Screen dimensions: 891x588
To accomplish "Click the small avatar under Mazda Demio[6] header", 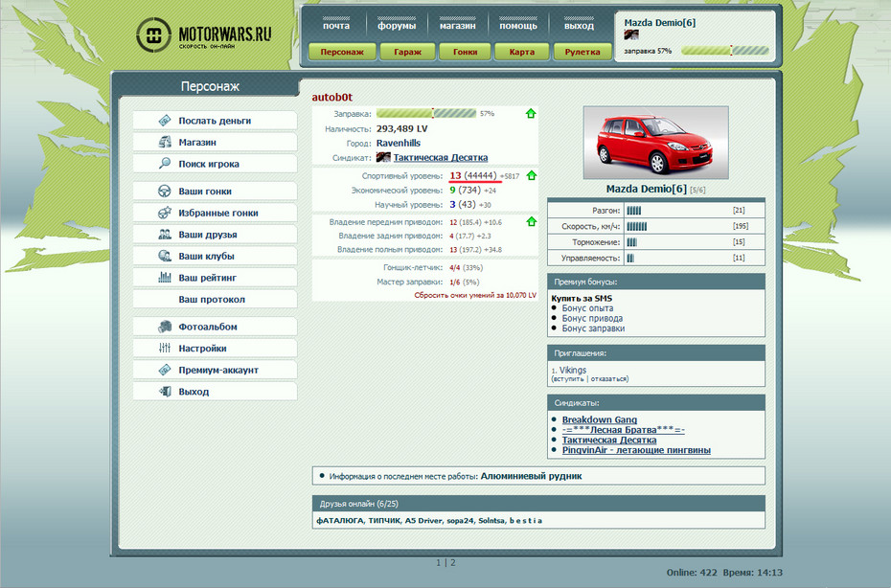I will point(630,34).
